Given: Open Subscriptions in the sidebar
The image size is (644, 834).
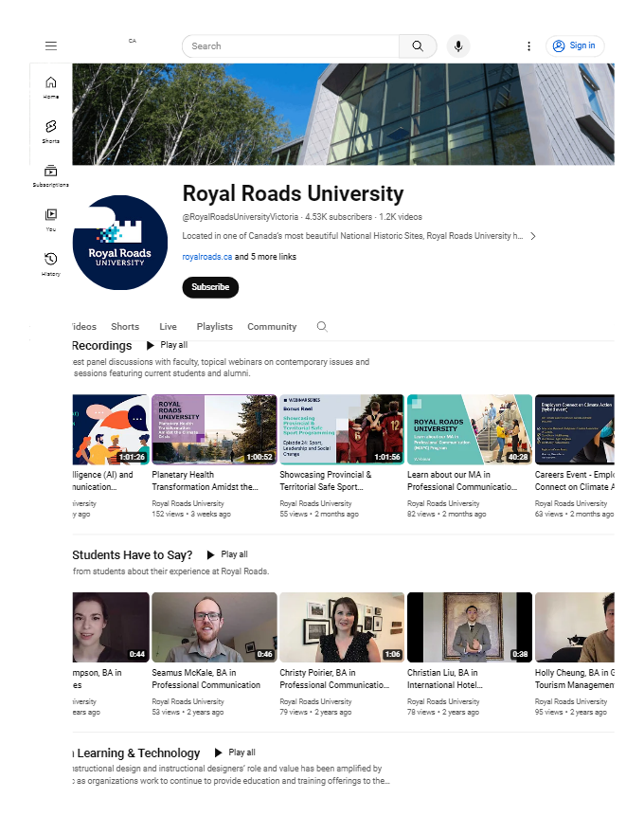Looking at the screenshot, I should click(51, 176).
